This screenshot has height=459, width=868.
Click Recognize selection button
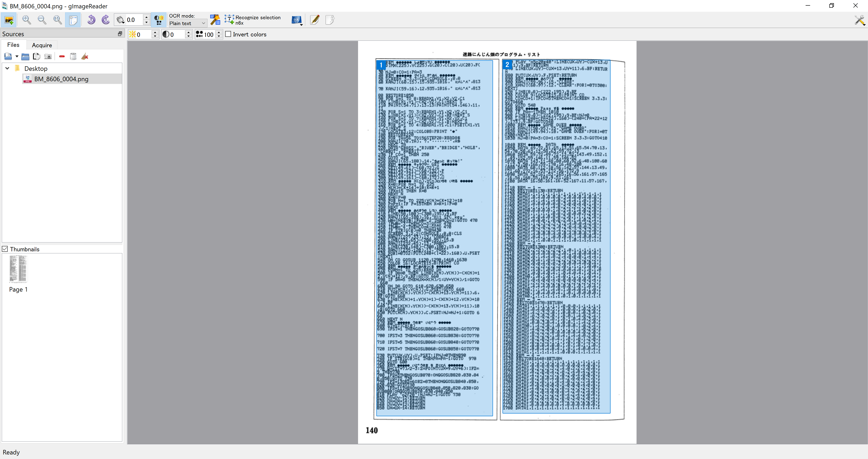tap(253, 20)
